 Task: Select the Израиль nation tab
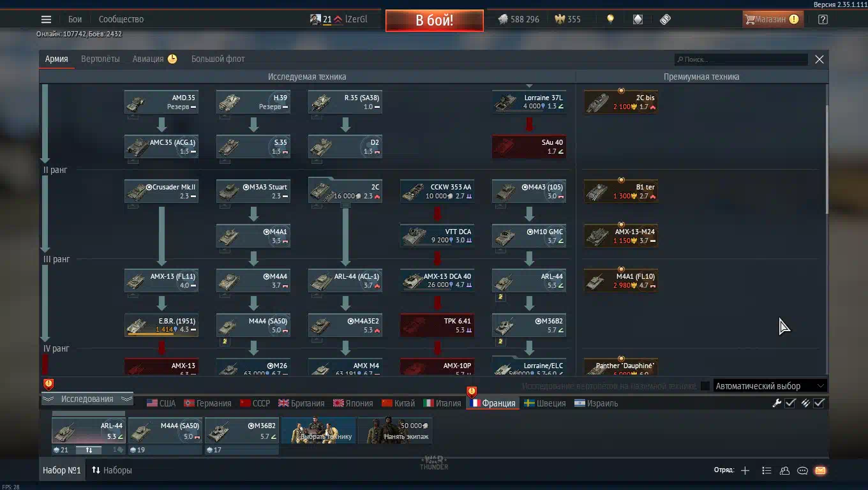pos(596,403)
